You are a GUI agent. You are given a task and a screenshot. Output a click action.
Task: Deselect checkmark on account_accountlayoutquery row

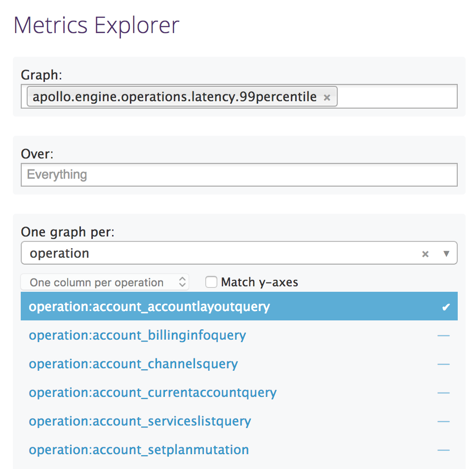[446, 307]
